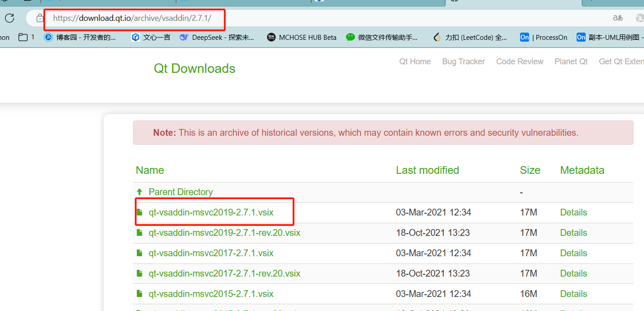
Task: Click the site lock icon in address bar
Action: (40, 19)
